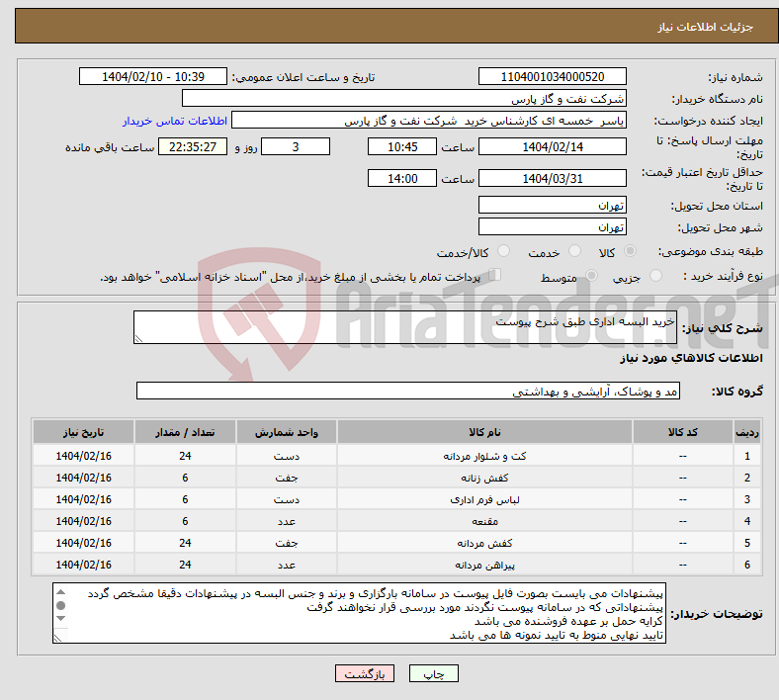This screenshot has width=779, height=700.
Task: Click the ردیف column header
Action: (x=747, y=432)
